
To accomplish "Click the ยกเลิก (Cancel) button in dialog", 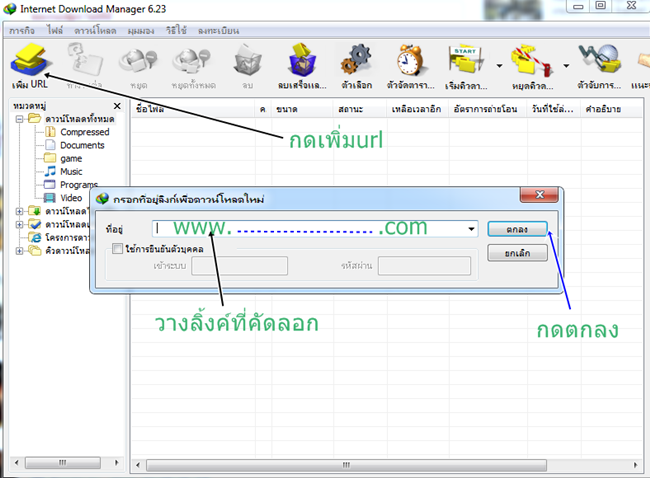I will click(x=517, y=253).
